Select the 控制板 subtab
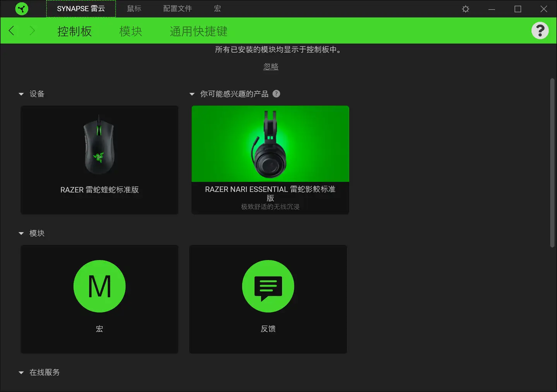Viewport: 557px width, 392px height. pos(75,31)
